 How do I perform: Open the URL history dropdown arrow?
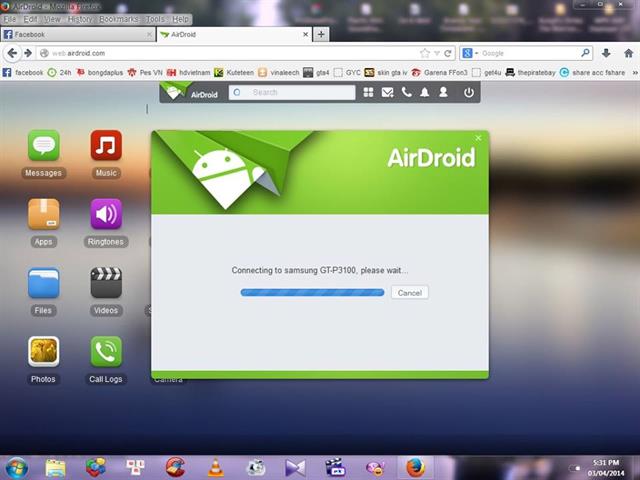pos(437,53)
